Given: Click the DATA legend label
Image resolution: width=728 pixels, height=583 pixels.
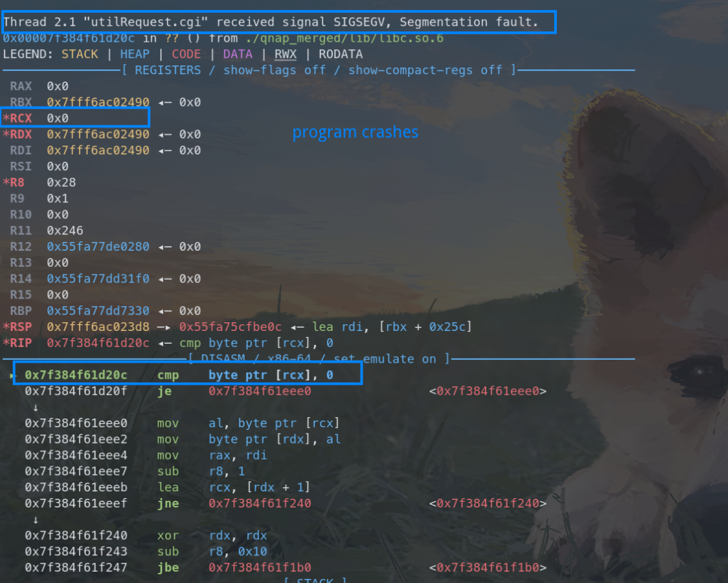Looking at the screenshot, I should 238,55.
